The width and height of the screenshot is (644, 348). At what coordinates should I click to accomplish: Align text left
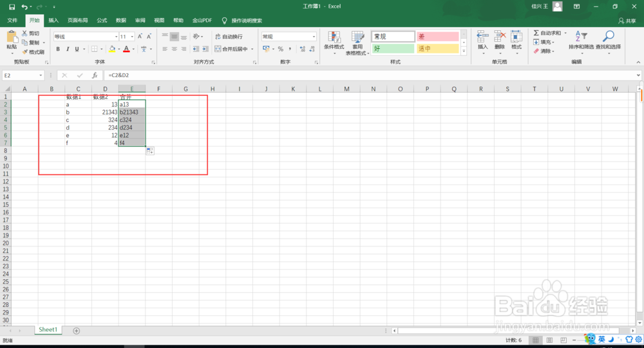165,49
